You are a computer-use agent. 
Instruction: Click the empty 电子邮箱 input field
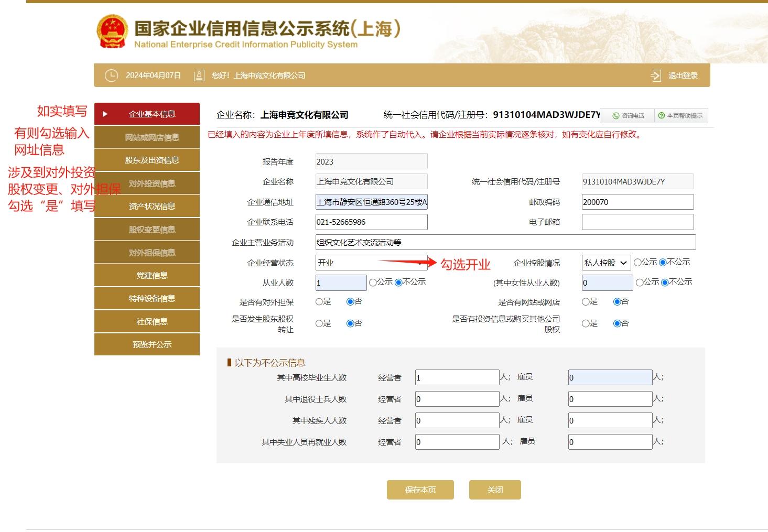(x=637, y=222)
